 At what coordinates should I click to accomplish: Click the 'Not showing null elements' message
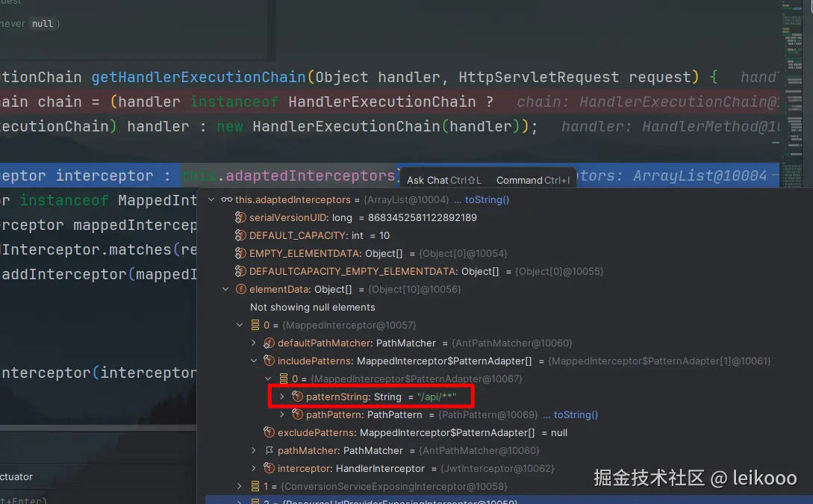pyautogui.click(x=312, y=307)
